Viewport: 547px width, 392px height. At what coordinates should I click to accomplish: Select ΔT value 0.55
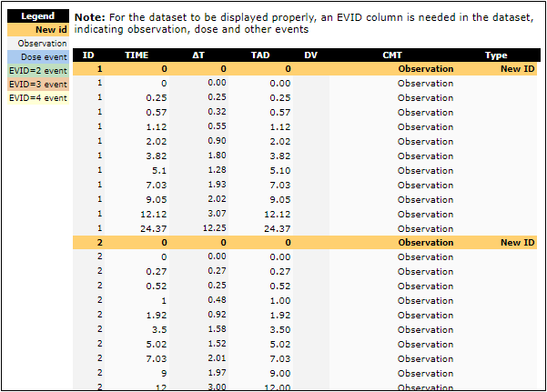point(217,126)
